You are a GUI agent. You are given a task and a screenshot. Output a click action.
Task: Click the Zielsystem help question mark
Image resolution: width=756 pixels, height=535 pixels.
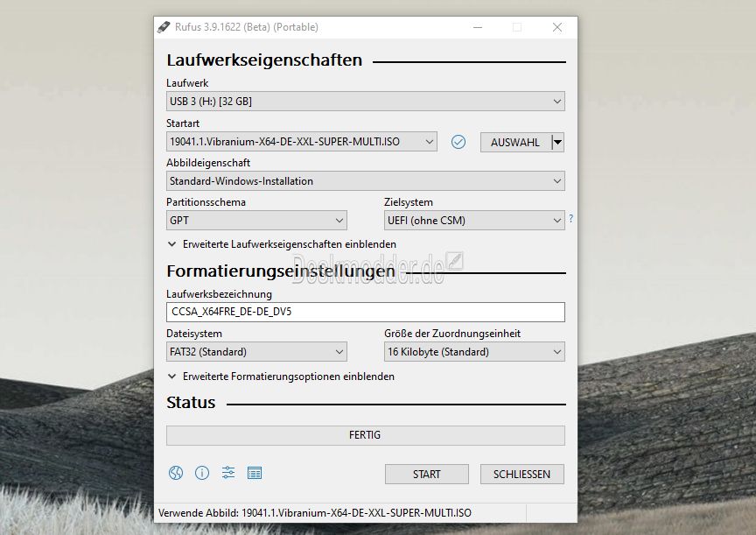point(570,219)
